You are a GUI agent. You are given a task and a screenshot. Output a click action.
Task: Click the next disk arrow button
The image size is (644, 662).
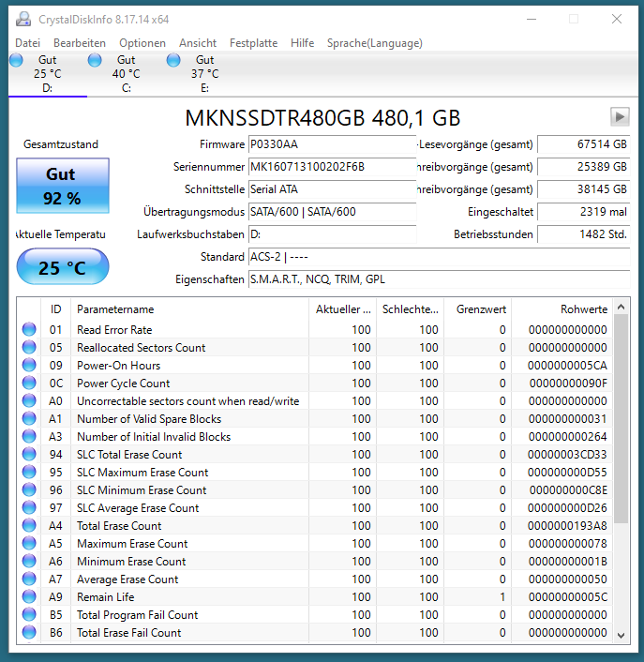point(620,117)
